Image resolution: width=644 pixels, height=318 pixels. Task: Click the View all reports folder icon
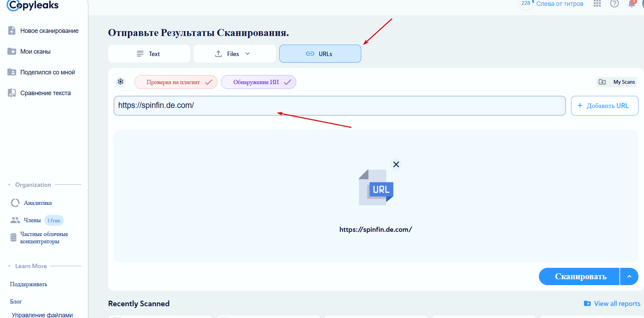coord(587,303)
